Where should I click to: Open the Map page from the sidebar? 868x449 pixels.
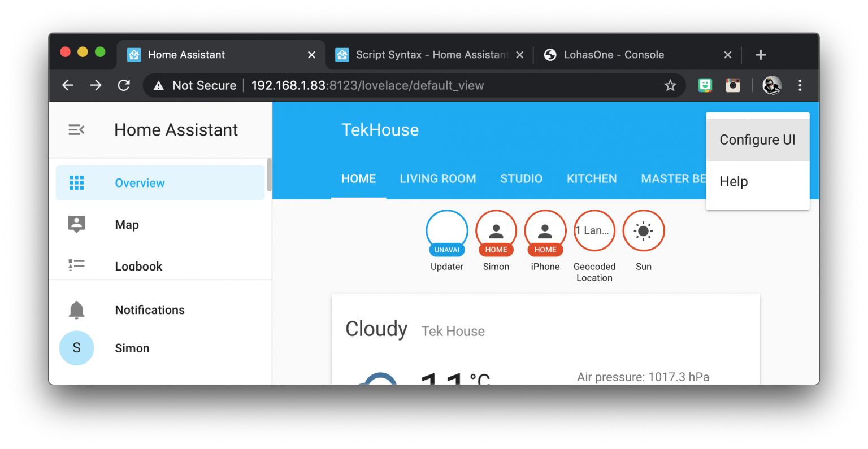(127, 225)
